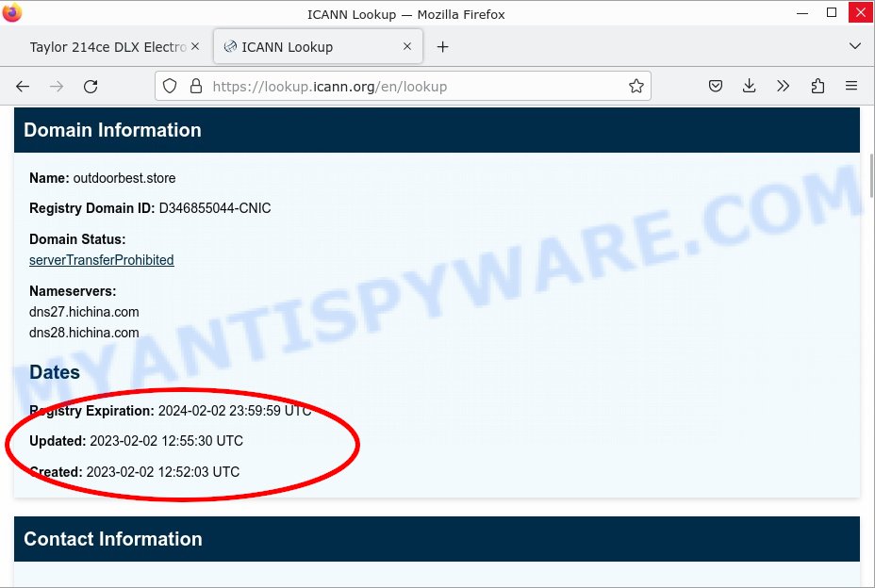875x588 pixels.
Task: Select the ICANN Lookup tab
Action: pos(318,47)
